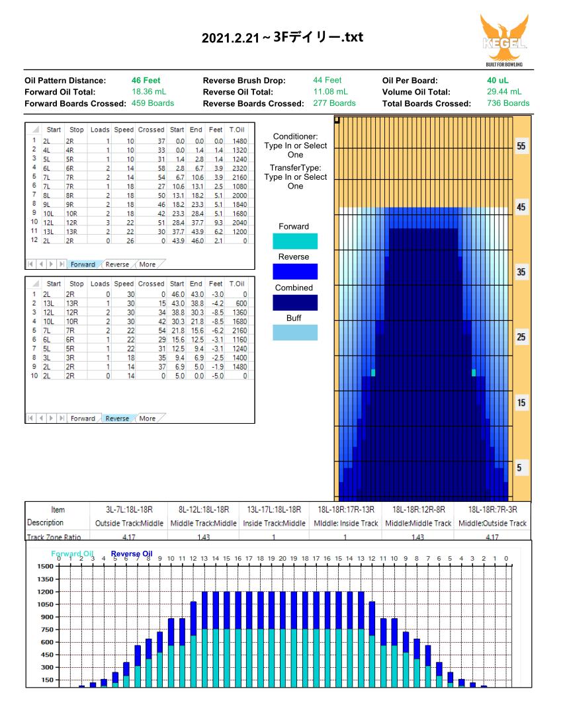
Task: Go to first sheet in the lower table
Action: point(30,419)
